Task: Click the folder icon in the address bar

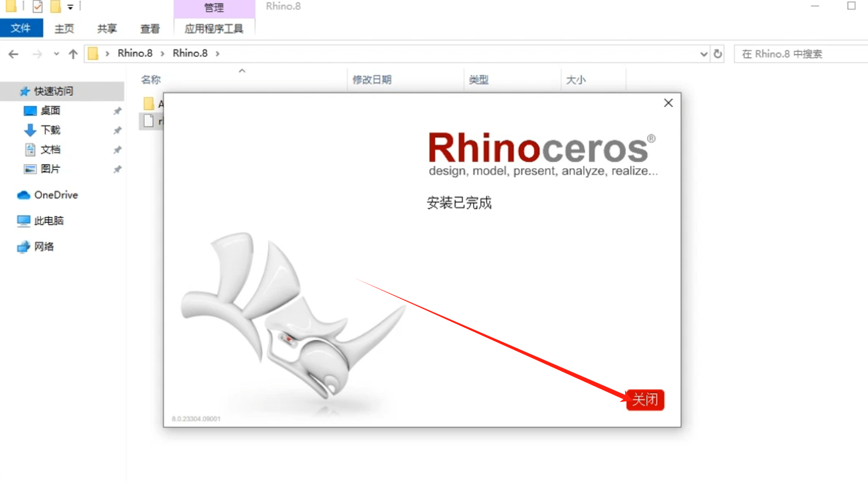Action: (93, 53)
